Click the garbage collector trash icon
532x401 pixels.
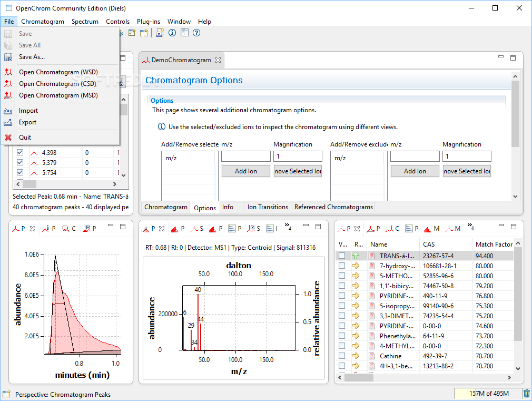[527, 394]
